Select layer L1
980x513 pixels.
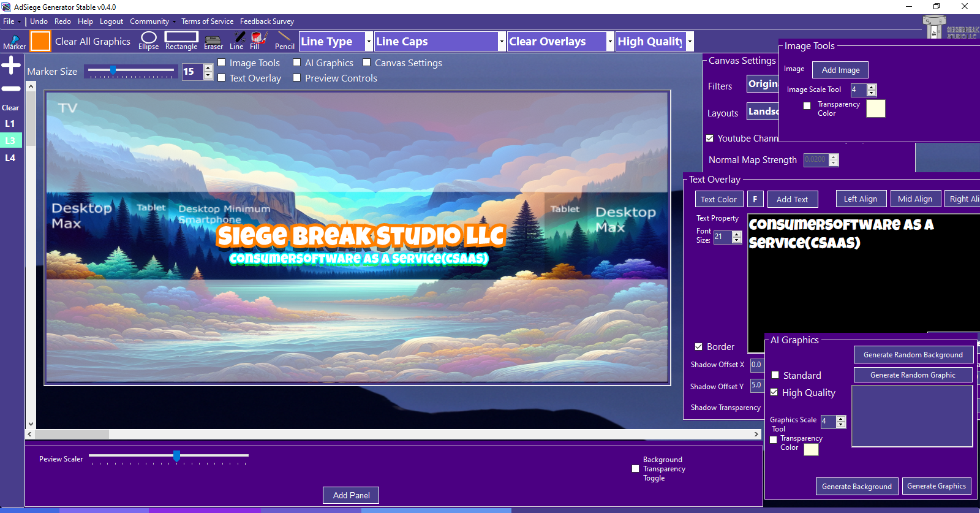click(x=10, y=124)
